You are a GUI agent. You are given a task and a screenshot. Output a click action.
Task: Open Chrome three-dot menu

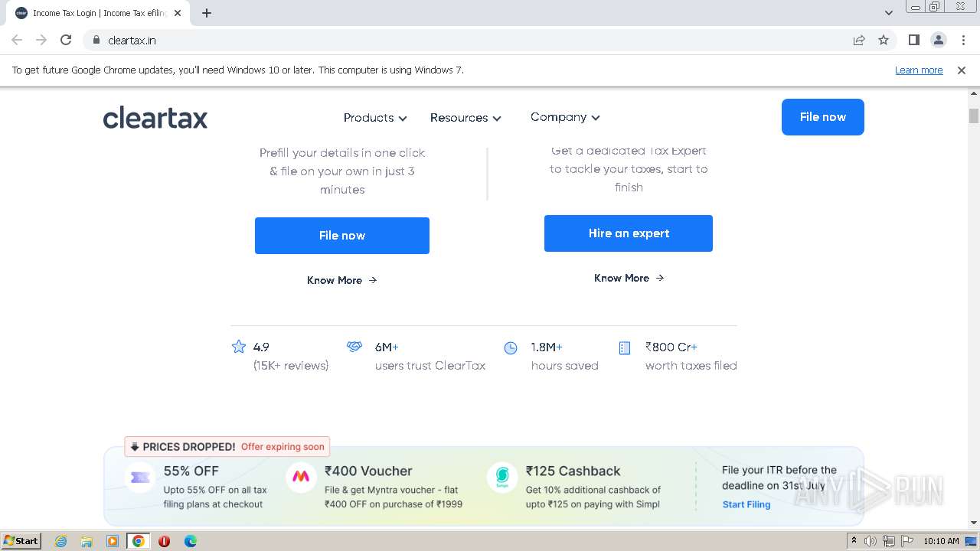[x=963, y=40]
